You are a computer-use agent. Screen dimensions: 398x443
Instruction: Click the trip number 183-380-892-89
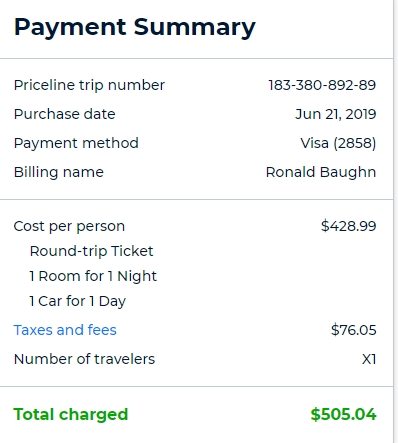point(322,85)
